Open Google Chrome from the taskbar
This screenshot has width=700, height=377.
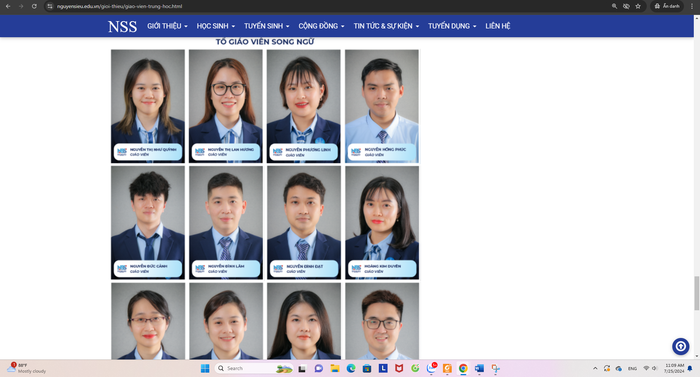point(463,368)
